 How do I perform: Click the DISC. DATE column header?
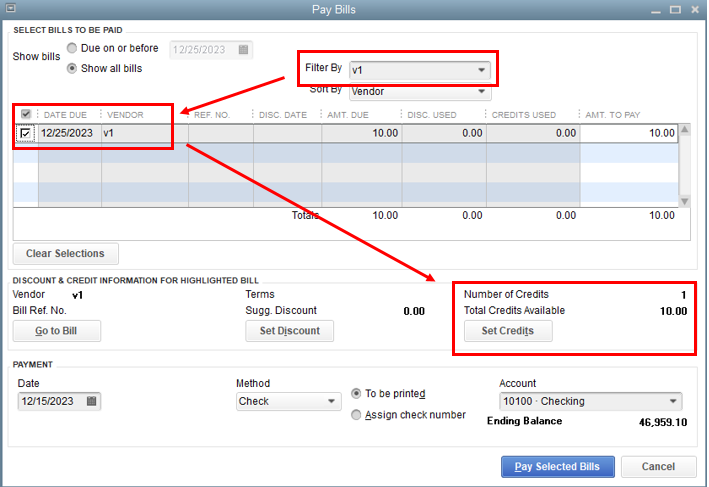tap(283, 115)
